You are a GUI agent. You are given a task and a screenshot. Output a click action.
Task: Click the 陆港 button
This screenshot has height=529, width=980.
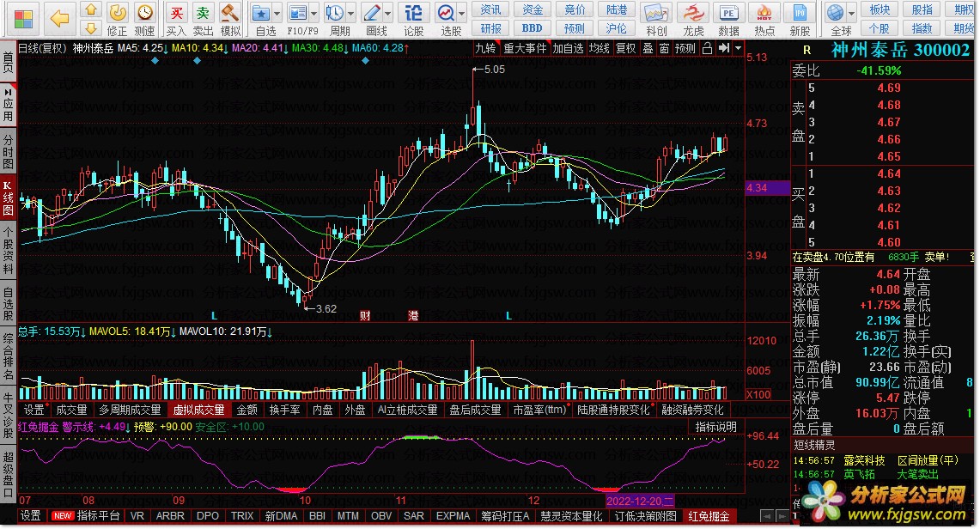click(x=616, y=9)
